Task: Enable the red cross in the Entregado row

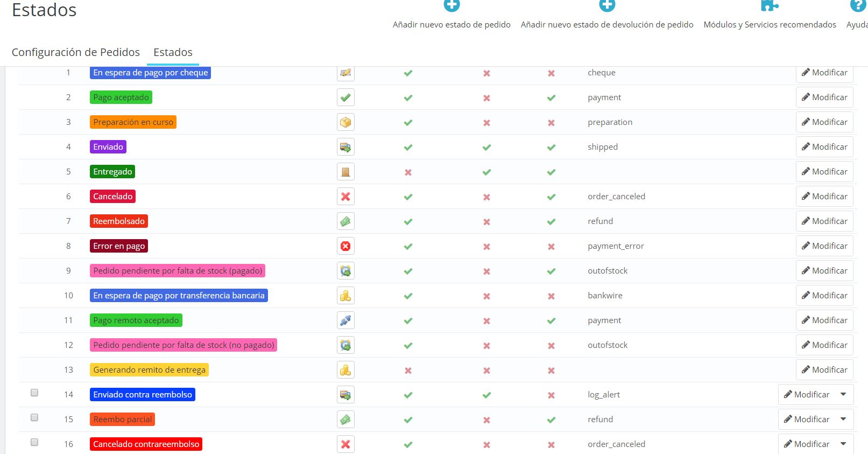Action: 408,172
